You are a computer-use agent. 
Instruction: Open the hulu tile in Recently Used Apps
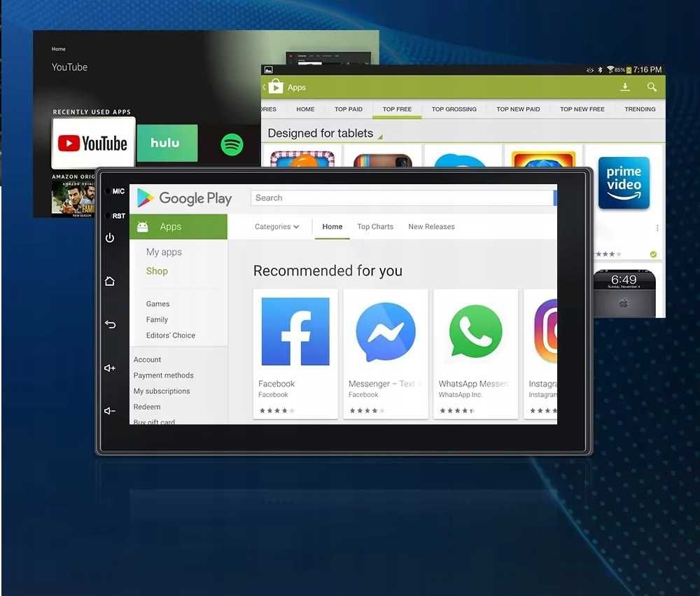pos(167,143)
